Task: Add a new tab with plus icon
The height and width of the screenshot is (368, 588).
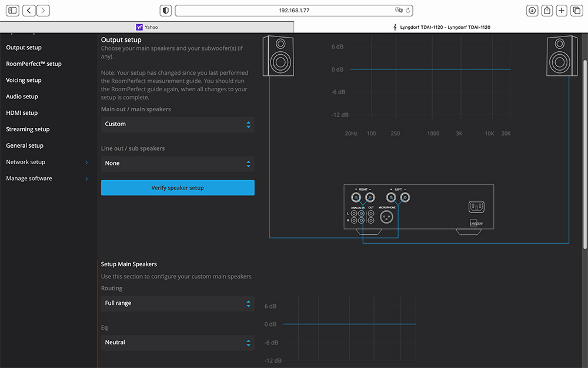Action: 562,11
